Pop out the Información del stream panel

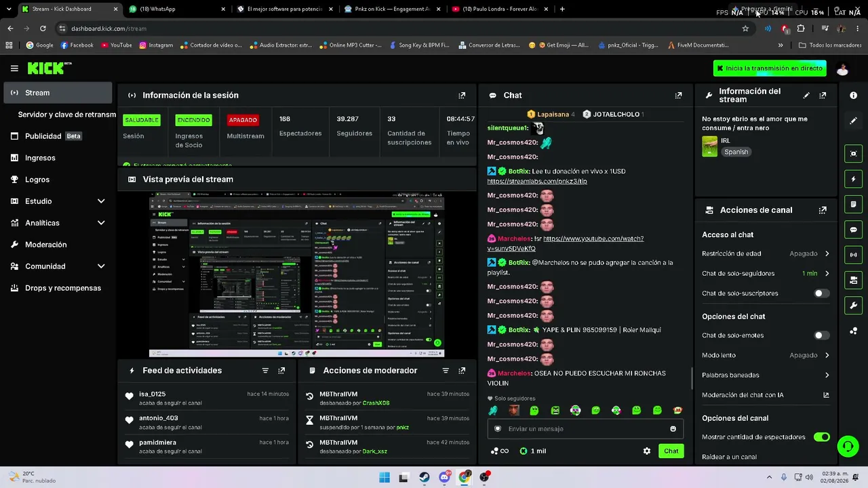click(x=823, y=96)
